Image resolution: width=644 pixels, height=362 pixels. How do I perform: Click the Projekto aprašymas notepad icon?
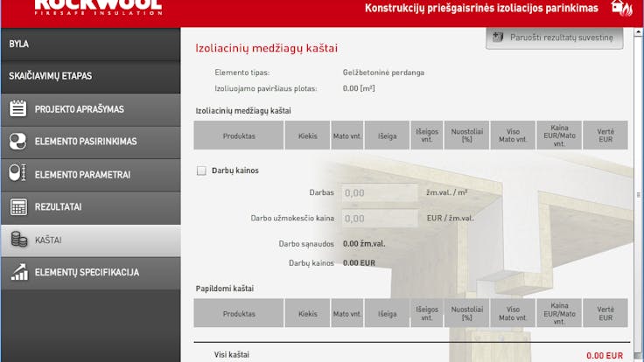(17, 108)
